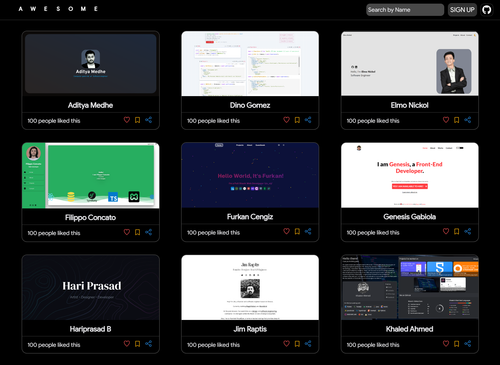The image size is (500, 365).
Task: Bookmark Genesis Gabiola's portfolio
Action: click(456, 231)
